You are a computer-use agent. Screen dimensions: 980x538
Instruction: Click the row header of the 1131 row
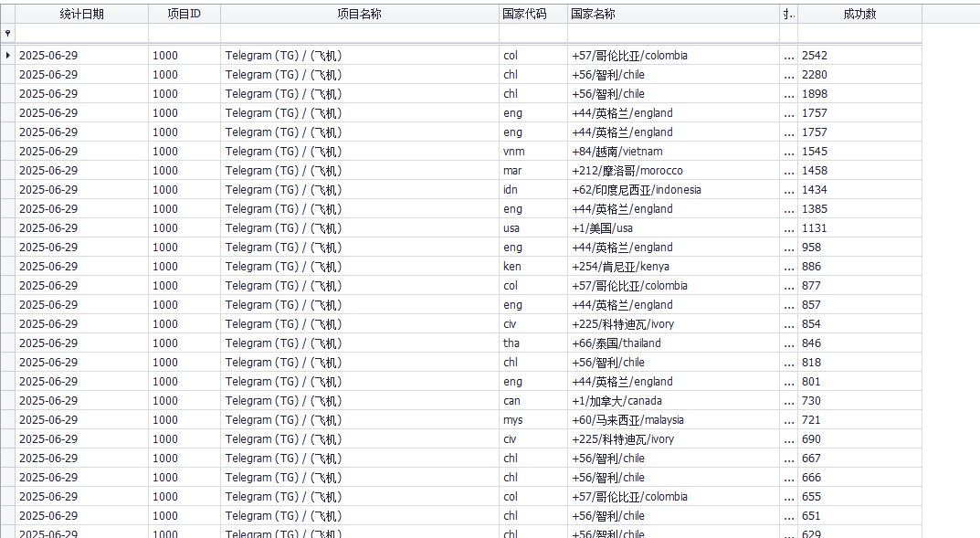click(x=7, y=228)
